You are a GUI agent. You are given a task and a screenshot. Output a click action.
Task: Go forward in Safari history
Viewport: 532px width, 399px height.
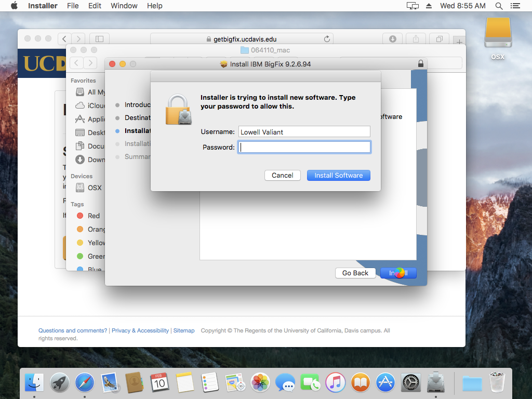coord(78,39)
